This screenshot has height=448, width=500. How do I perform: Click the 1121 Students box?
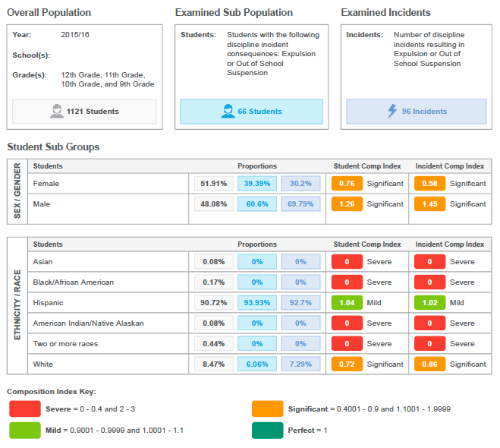[x=85, y=112]
